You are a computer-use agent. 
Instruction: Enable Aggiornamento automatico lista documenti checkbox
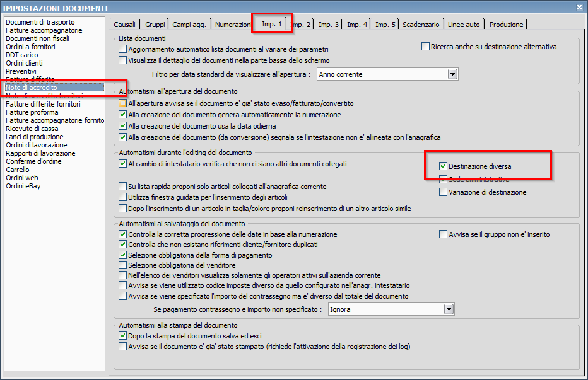tap(122, 49)
